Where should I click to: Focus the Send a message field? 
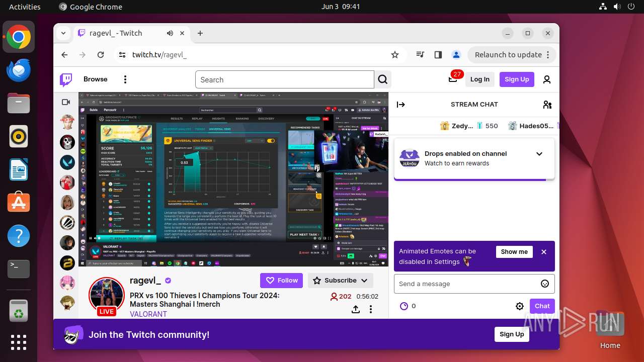(474, 284)
